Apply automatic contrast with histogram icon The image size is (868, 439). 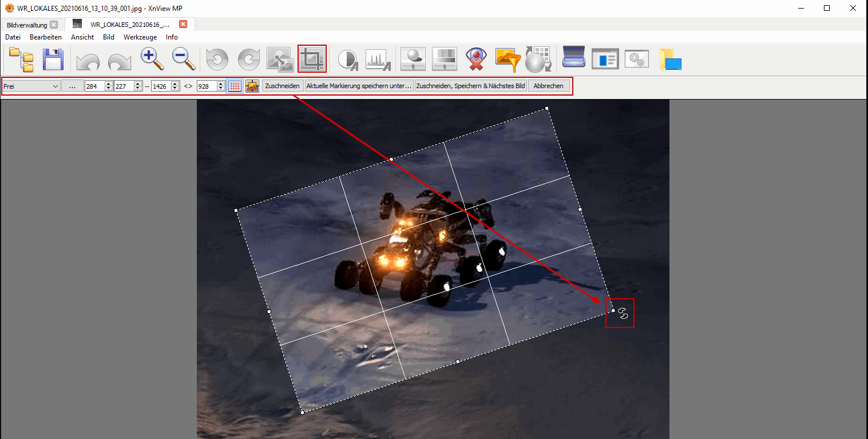point(379,60)
